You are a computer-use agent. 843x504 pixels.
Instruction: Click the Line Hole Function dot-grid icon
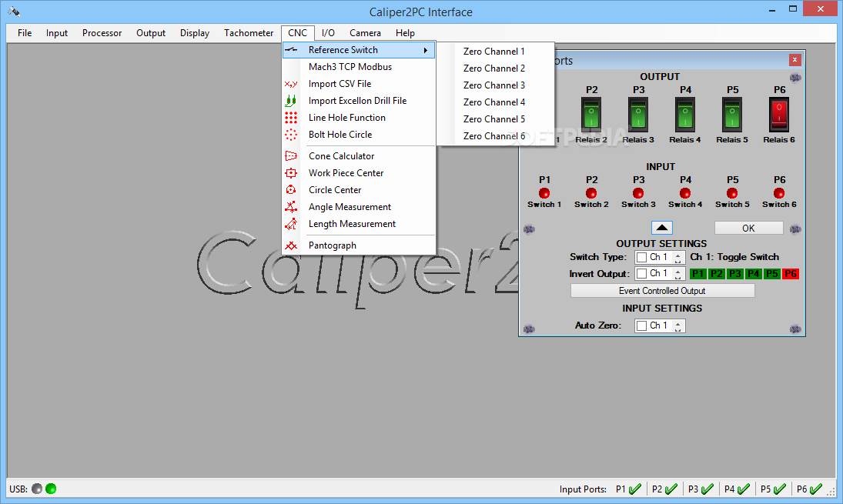(291, 118)
